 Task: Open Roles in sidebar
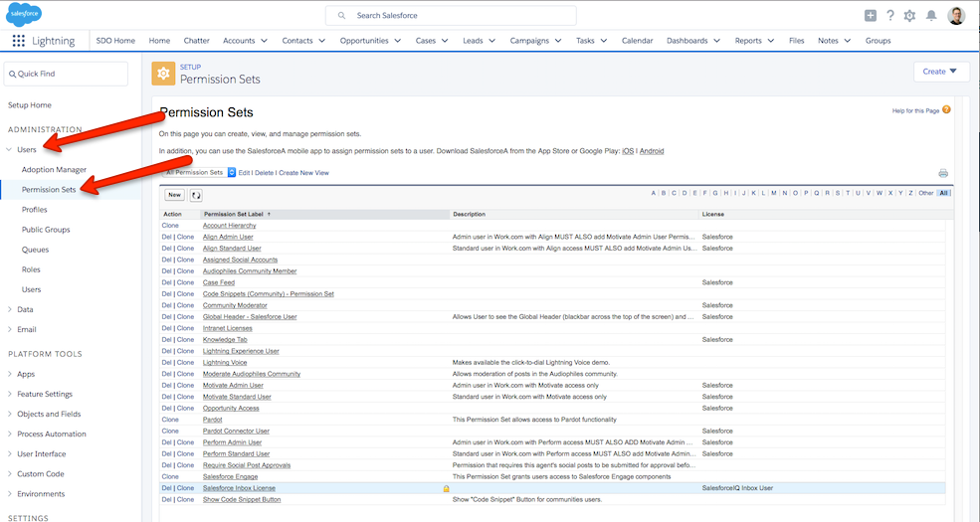pos(31,269)
